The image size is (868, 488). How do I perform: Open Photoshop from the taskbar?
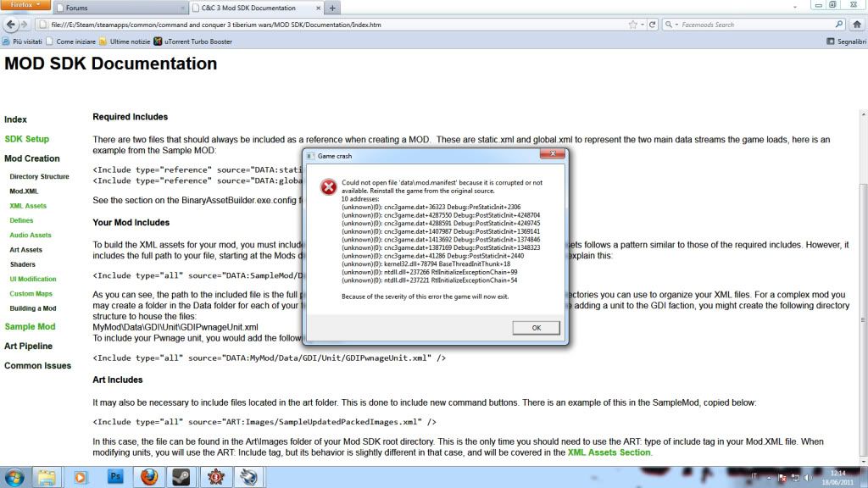pos(115,476)
